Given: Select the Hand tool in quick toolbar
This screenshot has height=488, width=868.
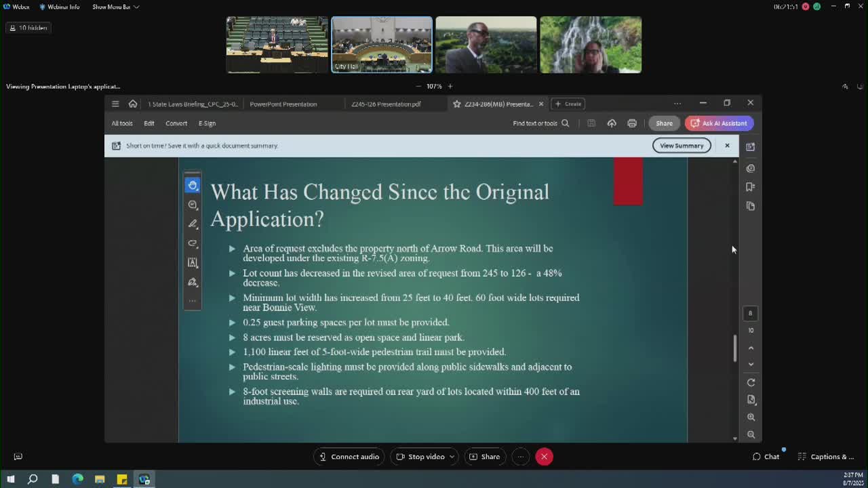Looking at the screenshot, I should point(193,185).
